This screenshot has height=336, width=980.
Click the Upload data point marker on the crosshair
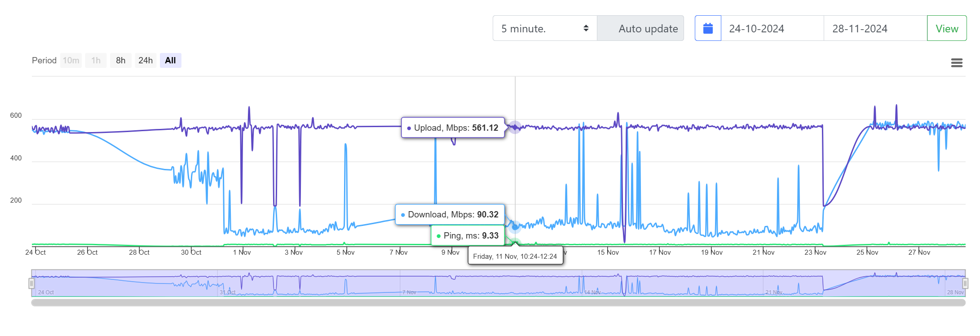coord(515,127)
